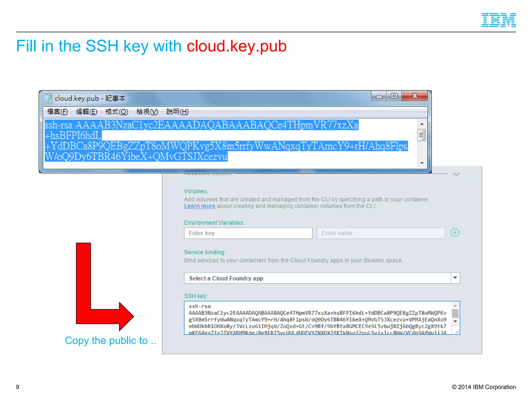The height and width of the screenshot is (399, 532).
Task: Click the Cloud Foundry app dropdown arrow
Action: click(x=455, y=278)
